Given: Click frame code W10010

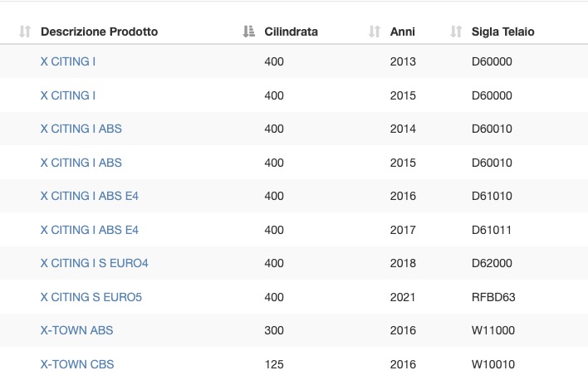Looking at the screenshot, I should [x=493, y=364].
